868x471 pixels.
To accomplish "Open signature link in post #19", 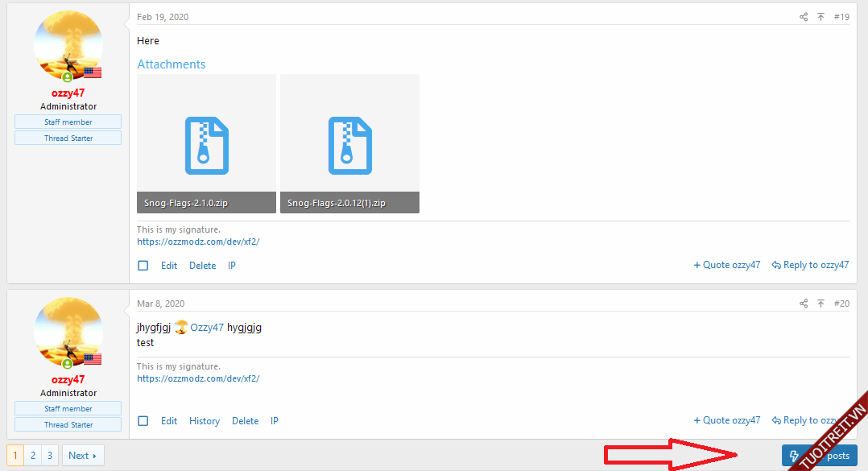I will 198,242.
